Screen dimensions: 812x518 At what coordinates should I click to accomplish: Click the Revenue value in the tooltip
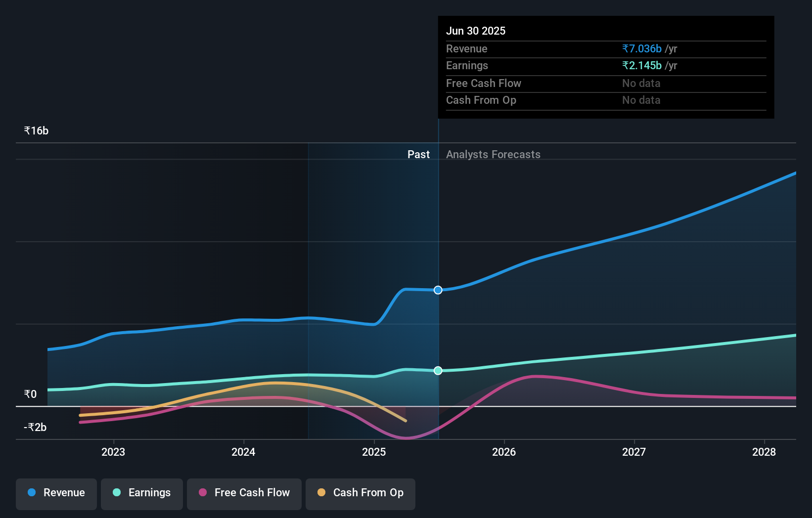[641, 48]
